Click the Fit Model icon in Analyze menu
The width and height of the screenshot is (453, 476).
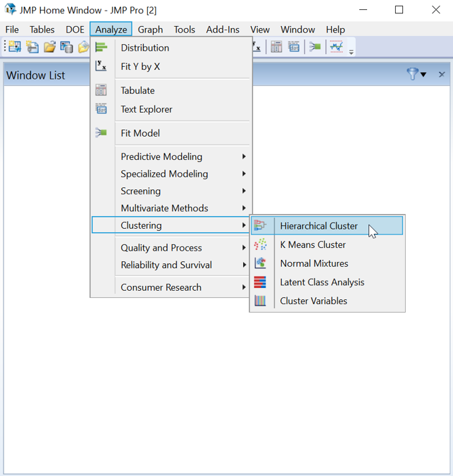101,133
